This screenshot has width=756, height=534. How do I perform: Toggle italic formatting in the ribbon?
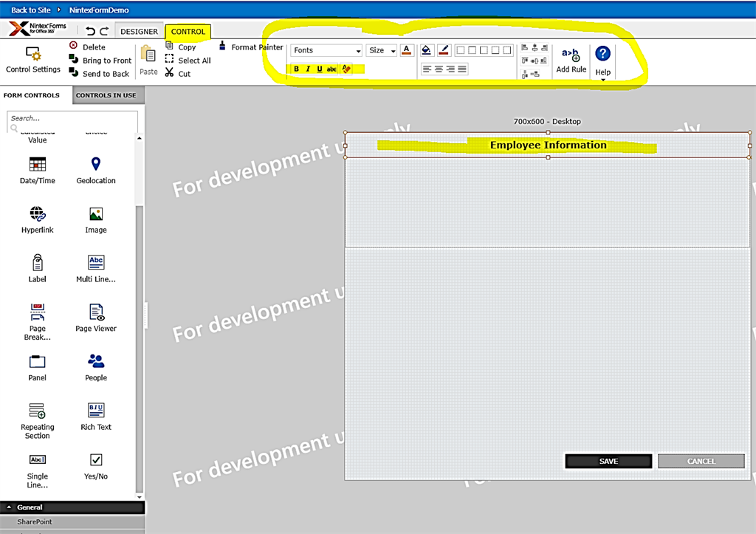pos(308,69)
